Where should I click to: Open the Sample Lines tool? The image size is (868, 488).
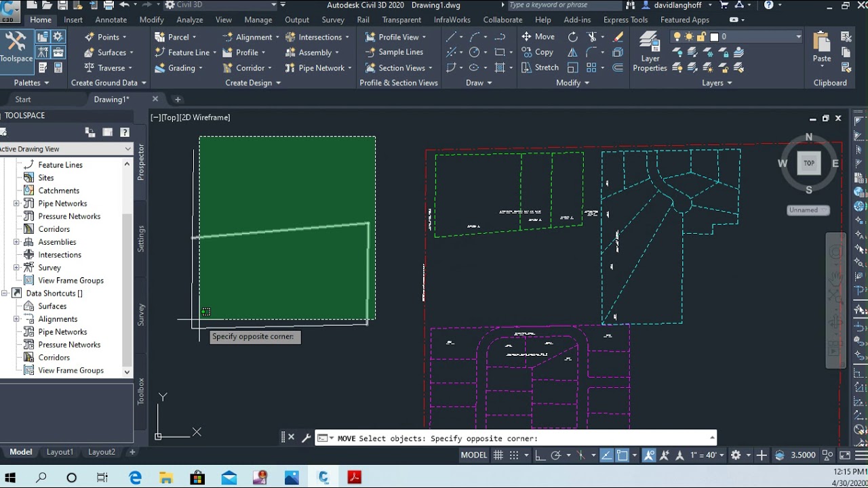394,52
